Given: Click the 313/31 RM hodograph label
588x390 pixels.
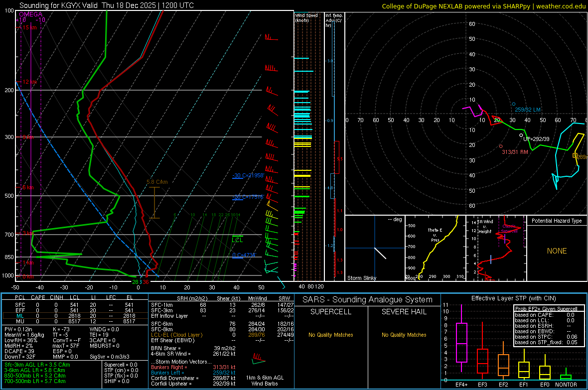Looking at the screenshot, I should [x=515, y=152].
